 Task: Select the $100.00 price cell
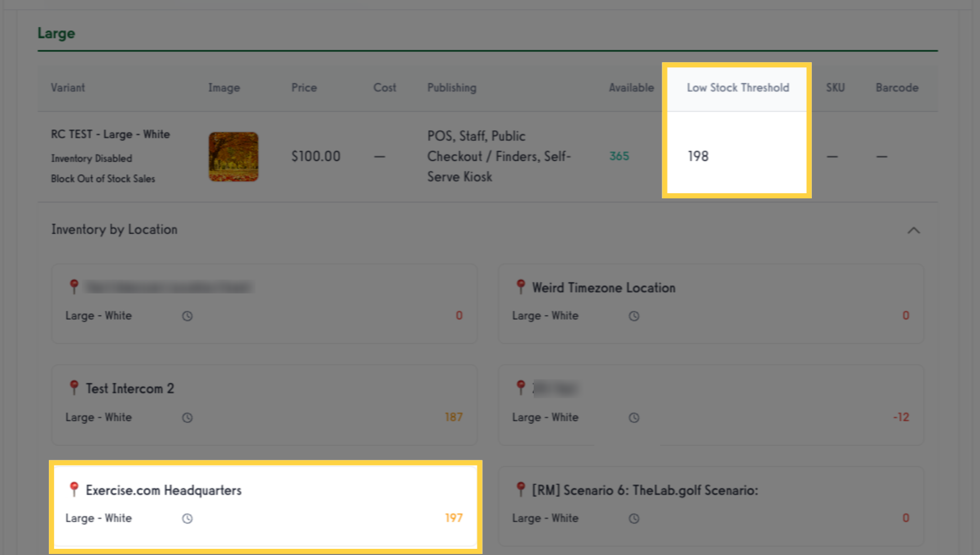[316, 156]
